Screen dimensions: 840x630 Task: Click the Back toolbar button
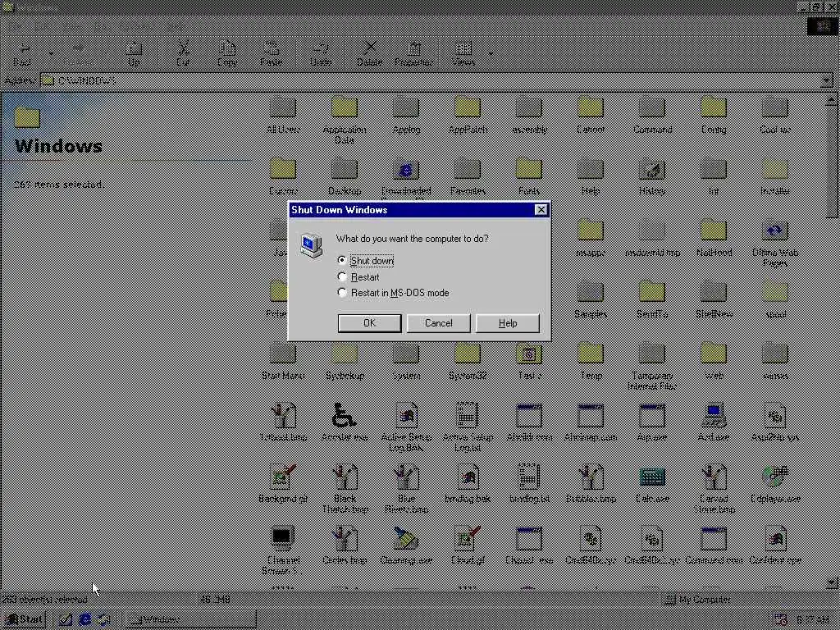coord(22,54)
